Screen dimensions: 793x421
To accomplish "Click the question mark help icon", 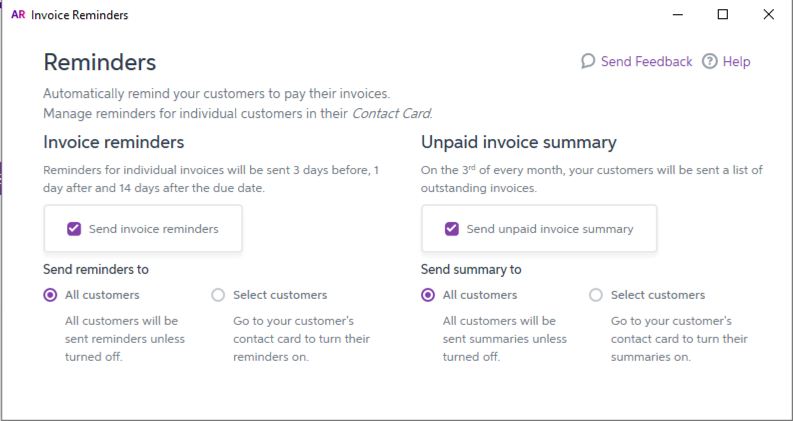I will click(x=710, y=61).
